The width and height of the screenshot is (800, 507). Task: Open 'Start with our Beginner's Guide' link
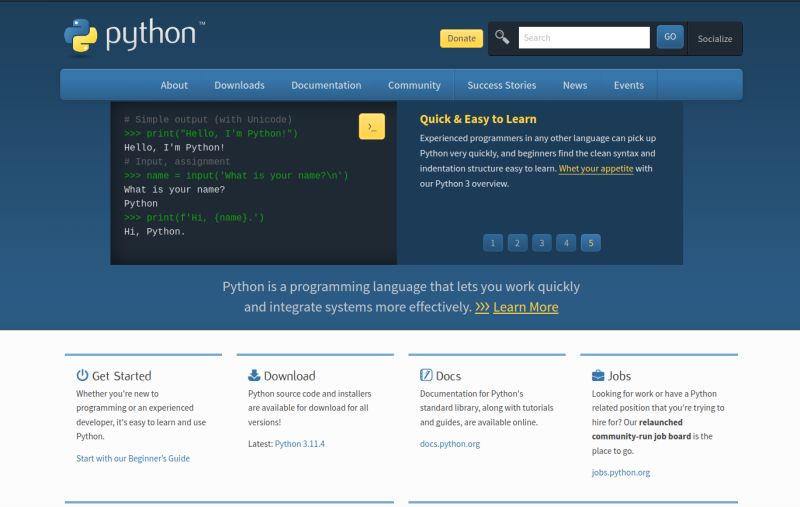coord(133,459)
